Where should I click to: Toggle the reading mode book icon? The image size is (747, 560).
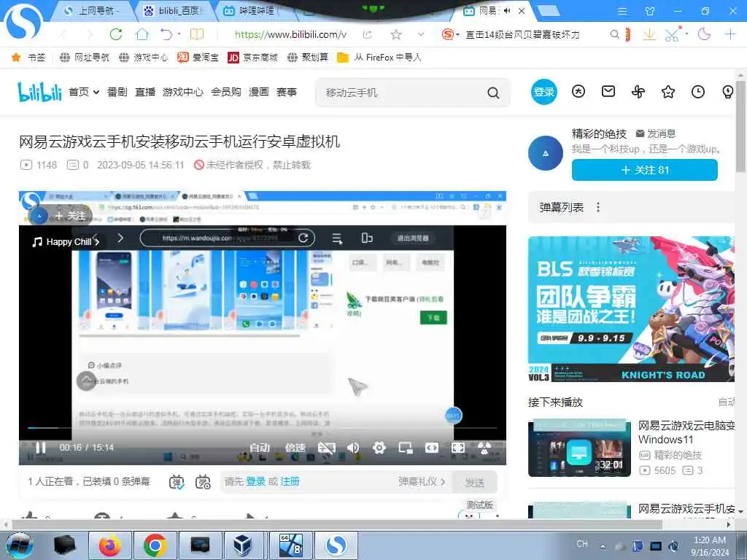click(197, 34)
